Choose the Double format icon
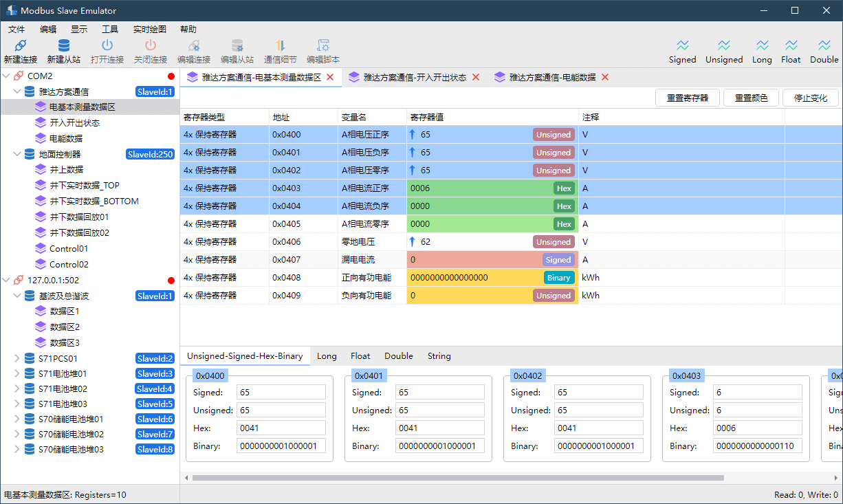Screen dimensions: 843x504 [x=824, y=45]
